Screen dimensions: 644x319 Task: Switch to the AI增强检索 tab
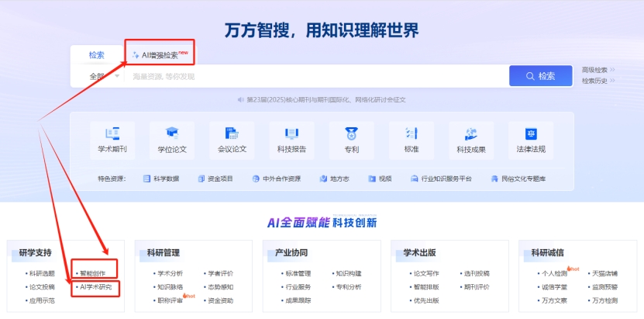tap(159, 55)
